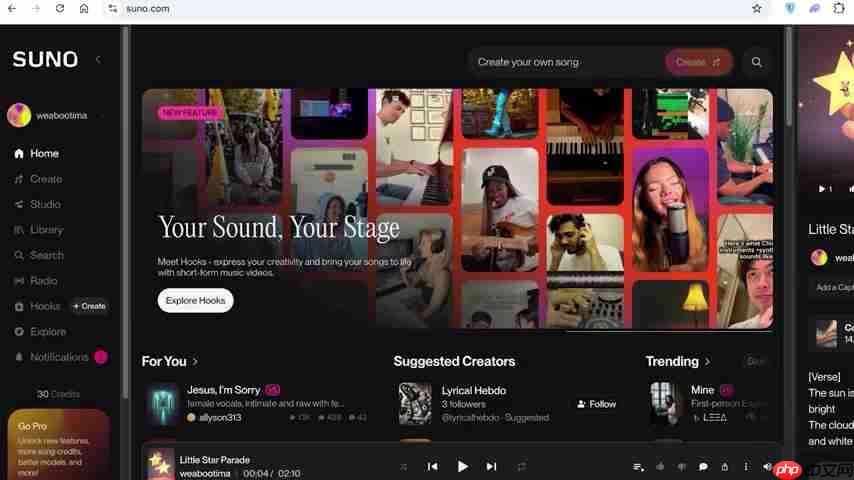Toggle repeat in the player bar
Image resolution: width=854 pixels, height=480 pixels.
[522, 467]
